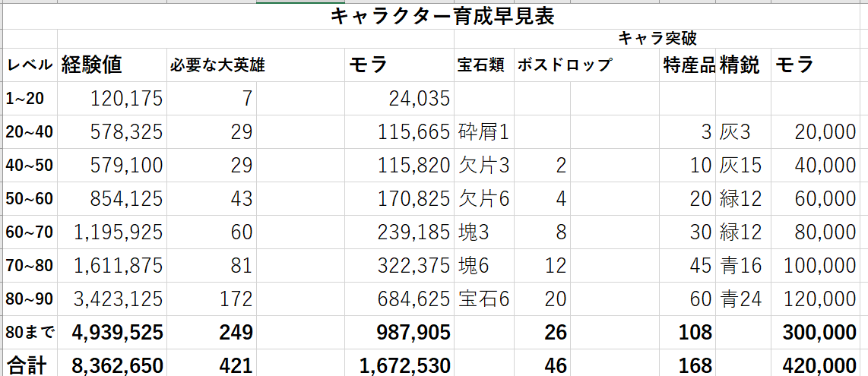The width and height of the screenshot is (868, 376).
Task: Click experience value 120,175
Action: 112,99
